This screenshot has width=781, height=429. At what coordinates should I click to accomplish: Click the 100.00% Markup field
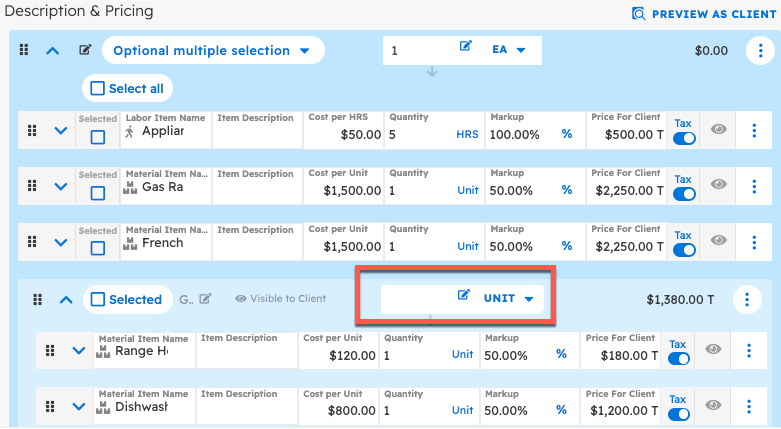[519, 134]
